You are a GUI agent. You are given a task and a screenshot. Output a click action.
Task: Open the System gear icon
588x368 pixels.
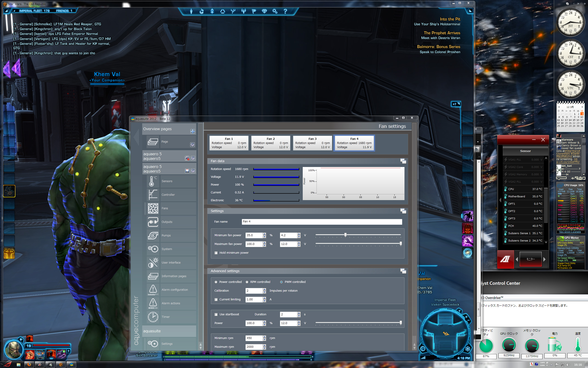tap(153, 249)
